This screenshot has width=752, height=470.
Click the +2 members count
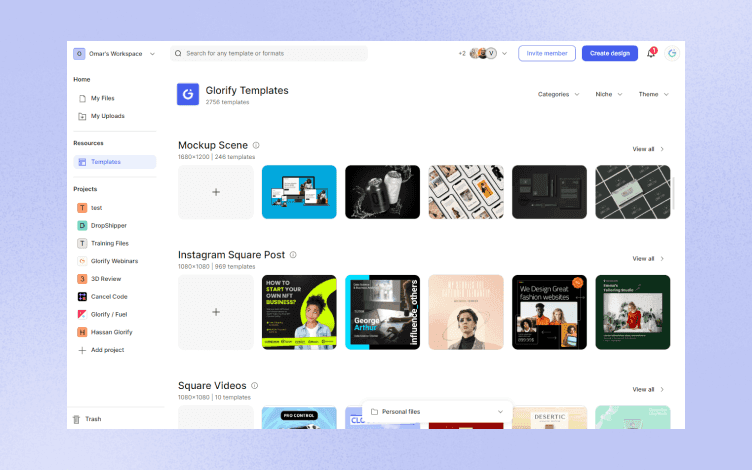click(462, 53)
